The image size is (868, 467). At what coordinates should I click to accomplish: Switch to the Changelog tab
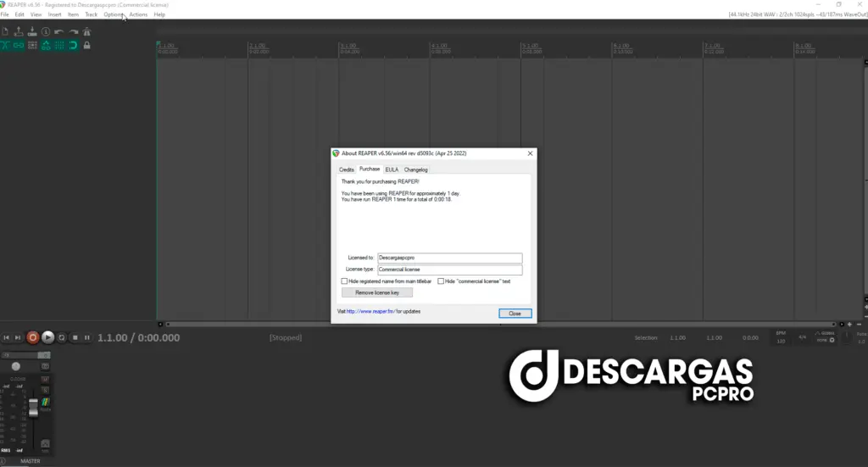pyautogui.click(x=415, y=170)
